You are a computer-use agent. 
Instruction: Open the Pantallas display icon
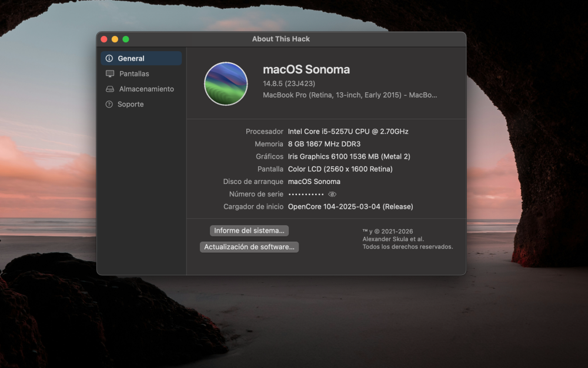tap(110, 74)
